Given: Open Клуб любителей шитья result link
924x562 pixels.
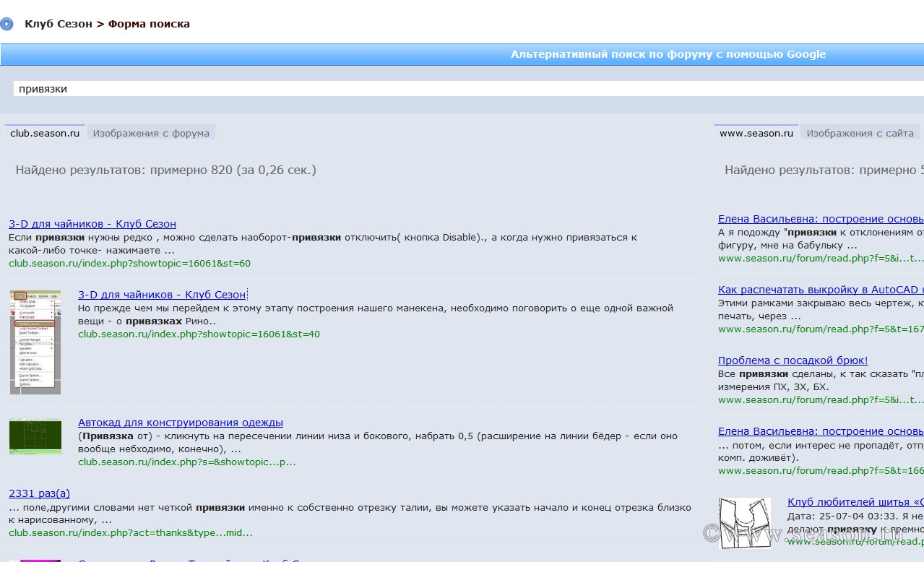Looking at the screenshot, I should pos(855,502).
